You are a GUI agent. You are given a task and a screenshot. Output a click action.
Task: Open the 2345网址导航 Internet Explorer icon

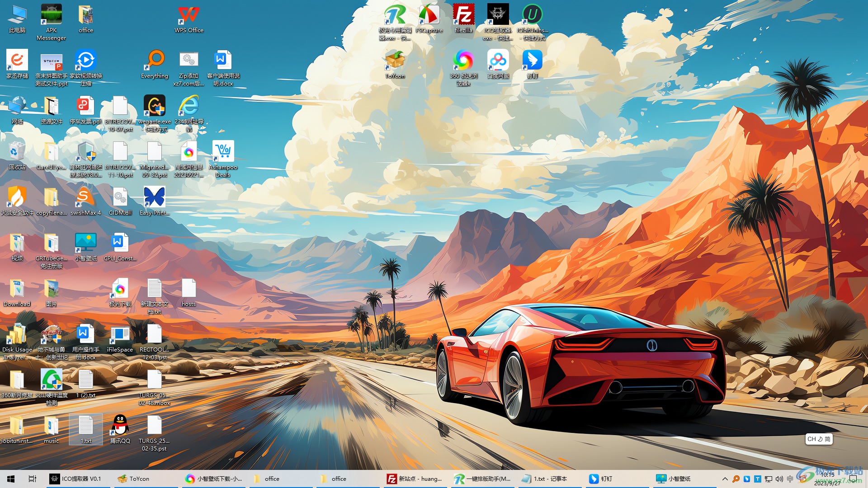(189, 113)
